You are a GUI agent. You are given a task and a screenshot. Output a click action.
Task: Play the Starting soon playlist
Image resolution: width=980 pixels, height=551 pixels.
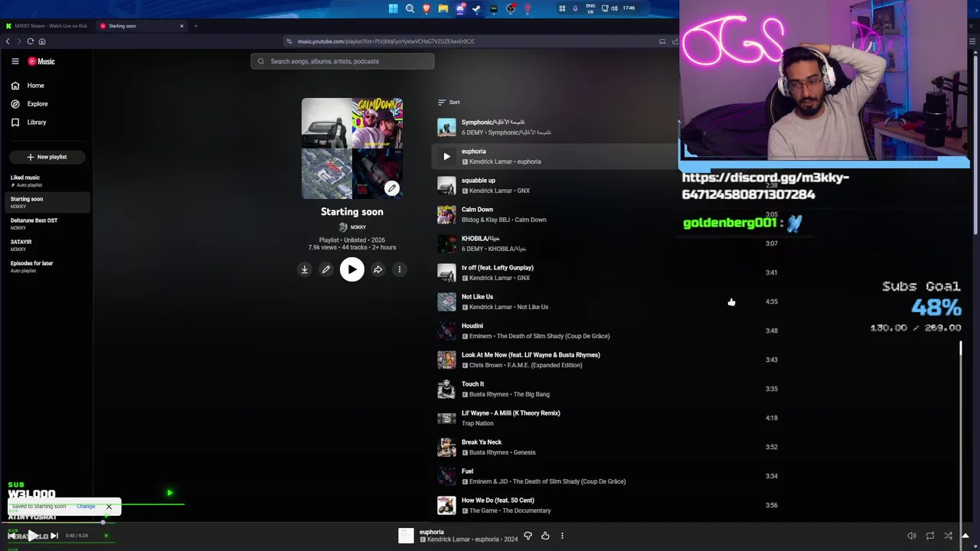[x=352, y=269]
